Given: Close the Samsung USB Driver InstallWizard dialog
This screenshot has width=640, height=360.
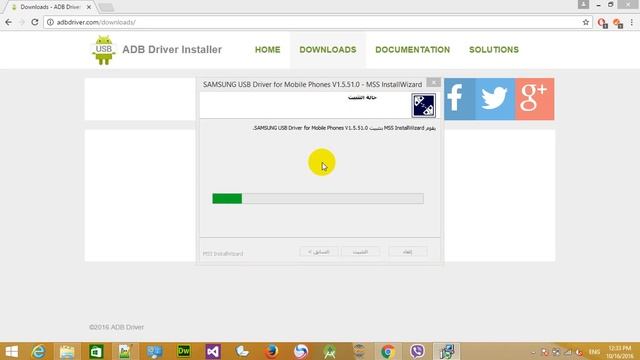Looking at the screenshot, I should coord(433,82).
